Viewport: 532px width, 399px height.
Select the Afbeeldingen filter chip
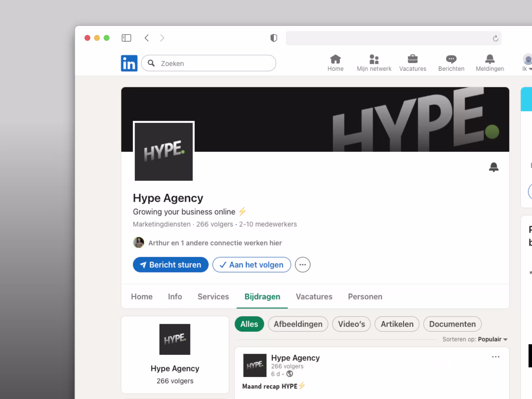point(298,324)
